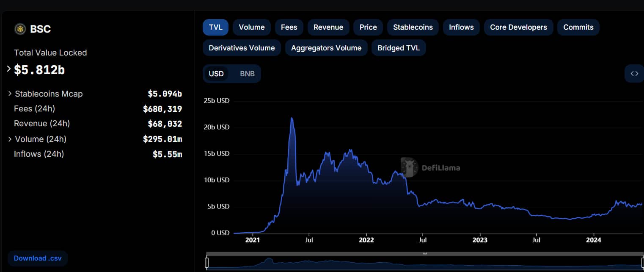Screen dimensions: 644x272
Task: Click the Download .csv button
Action: (x=37, y=258)
